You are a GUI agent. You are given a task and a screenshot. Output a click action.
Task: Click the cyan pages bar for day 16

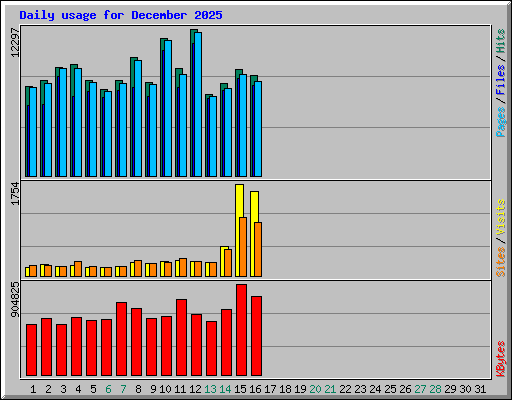(258, 129)
